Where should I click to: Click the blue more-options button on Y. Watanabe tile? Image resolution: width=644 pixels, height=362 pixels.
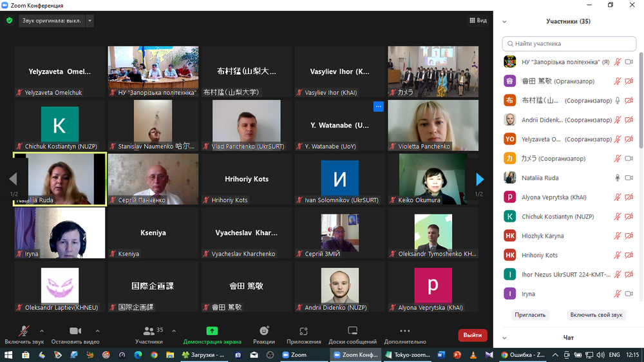378,106
